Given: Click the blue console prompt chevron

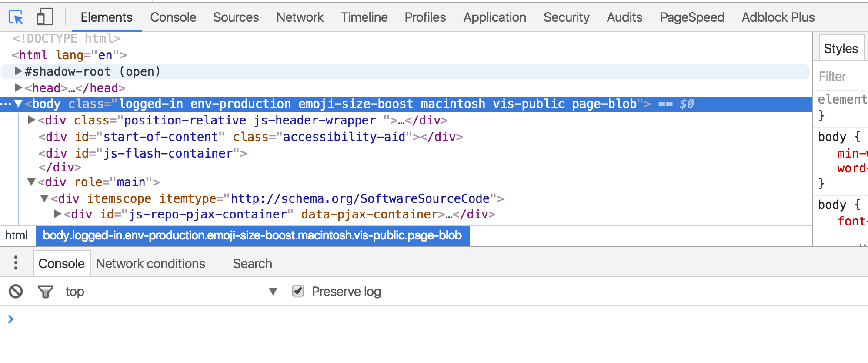Looking at the screenshot, I should (11, 319).
